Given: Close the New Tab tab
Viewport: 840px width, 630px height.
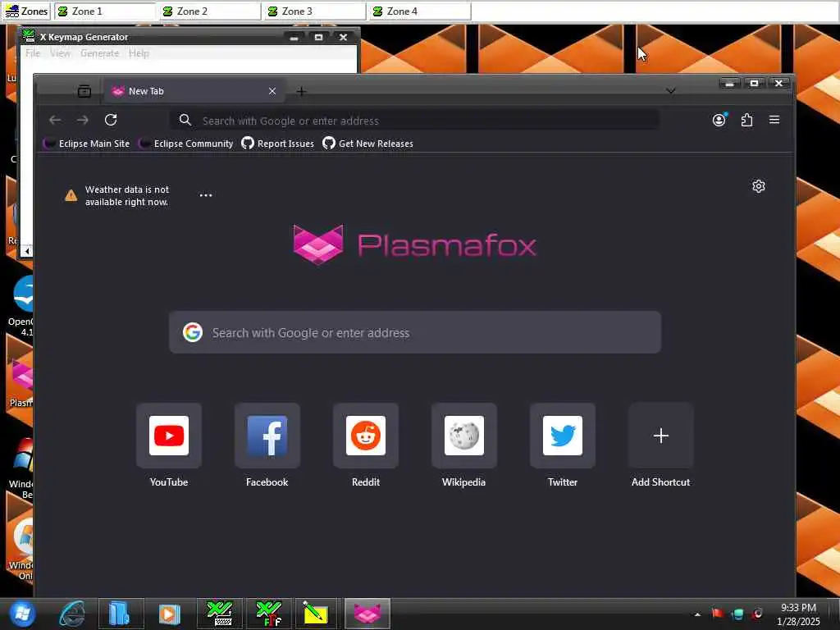Looking at the screenshot, I should [x=272, y=91].
